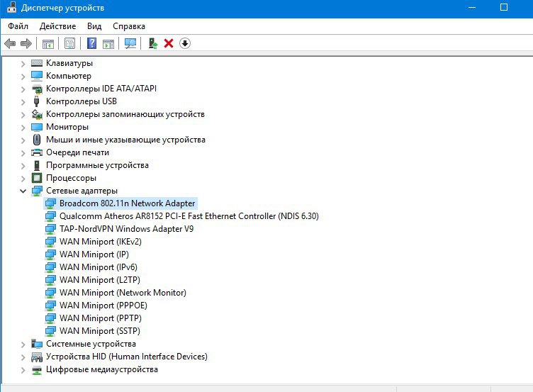Select TAP-NordVPN Windows Adapter V9
533x392 pixels.
126,229
